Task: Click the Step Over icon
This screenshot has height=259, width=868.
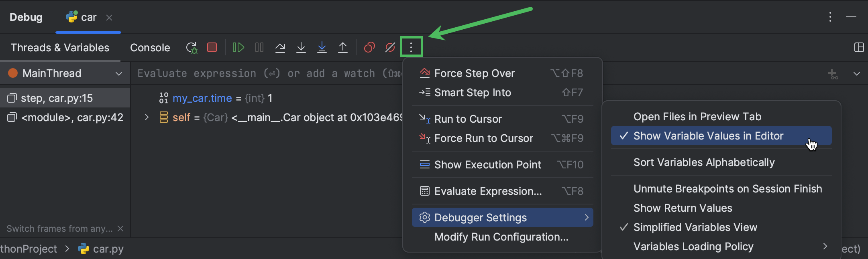Action: click(280, 48)
